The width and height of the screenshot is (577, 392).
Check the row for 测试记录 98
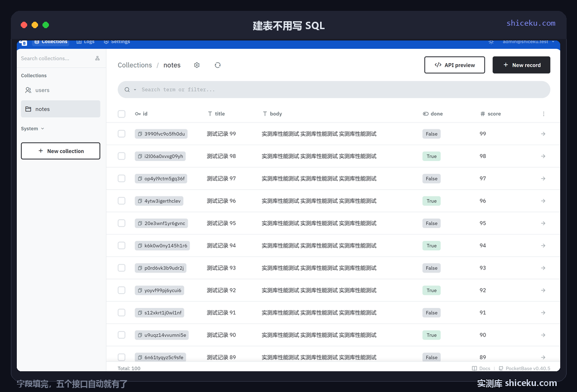tap(122, 157)
